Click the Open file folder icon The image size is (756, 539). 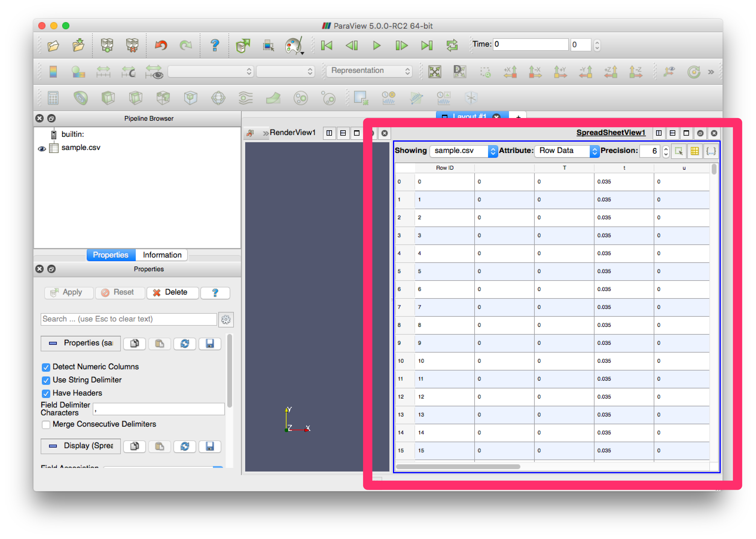(53, 45)
